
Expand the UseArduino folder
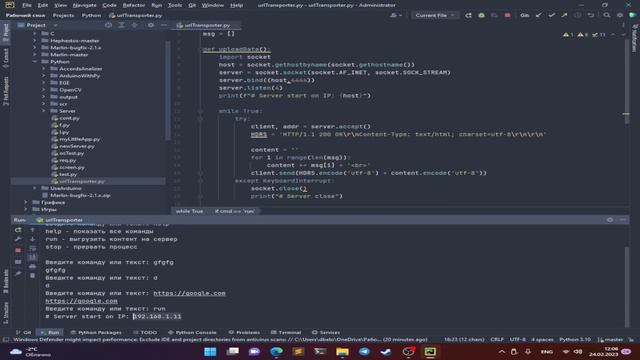35,188
